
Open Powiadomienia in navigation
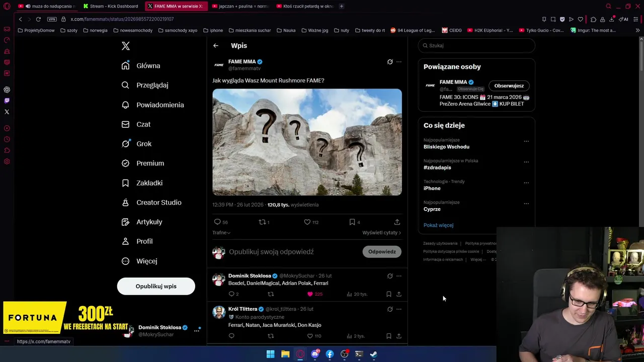pos(153,105)
